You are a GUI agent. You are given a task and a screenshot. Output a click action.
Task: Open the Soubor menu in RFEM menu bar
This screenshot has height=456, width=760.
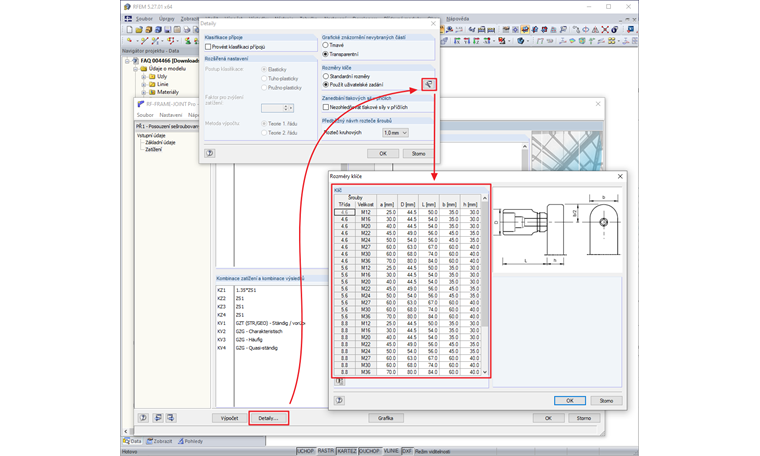[144, 19]
